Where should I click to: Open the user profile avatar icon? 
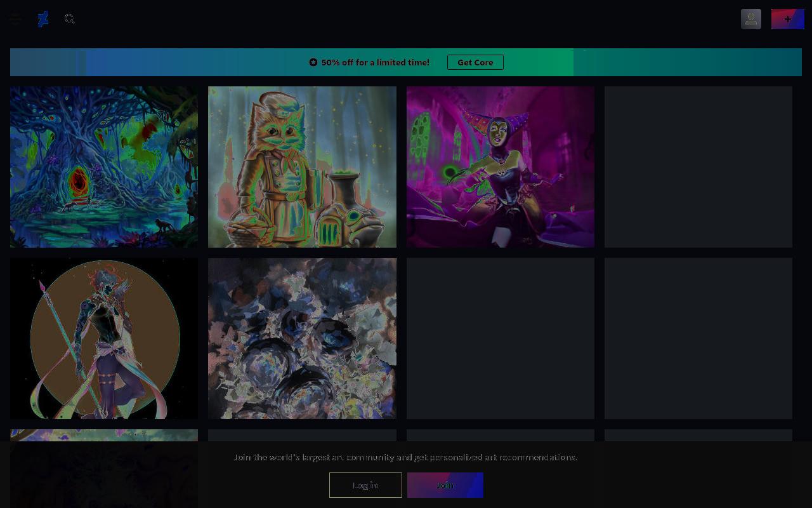[x=751, y=19]
